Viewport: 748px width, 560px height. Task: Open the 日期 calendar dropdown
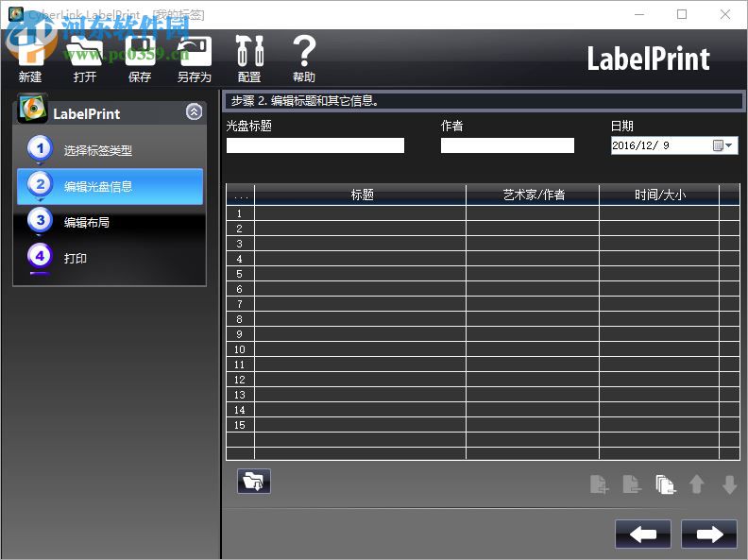click(x=722, y=145)
